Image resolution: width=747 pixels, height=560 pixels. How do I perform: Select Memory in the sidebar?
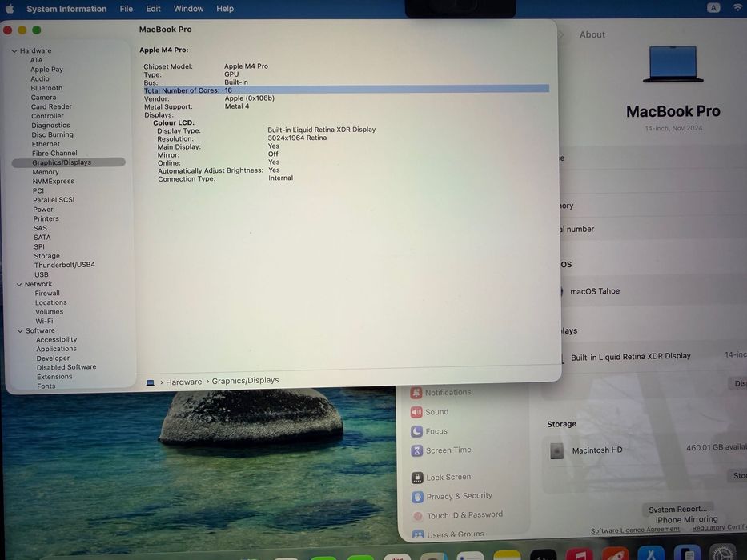point(46,172)
